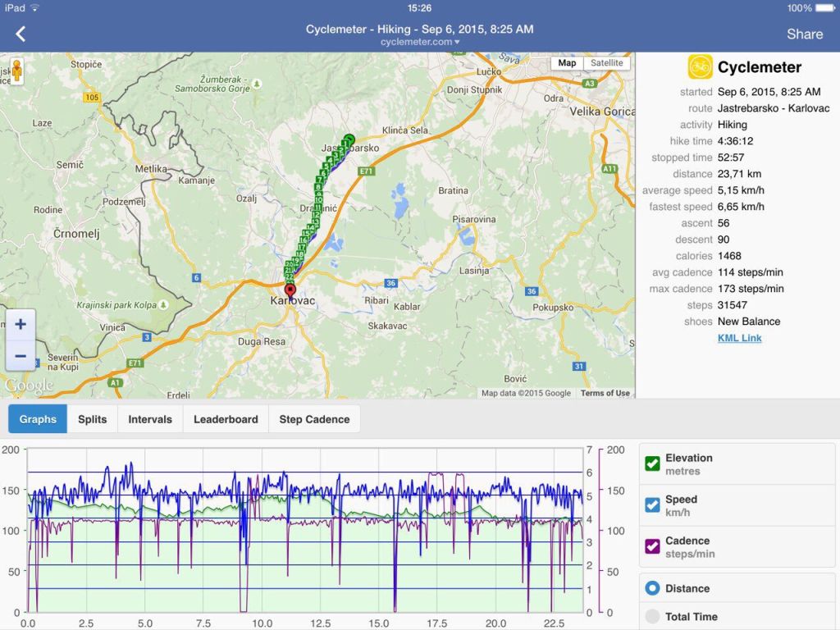
Task: Click the yellow Cyclemeter app logo
Action: pyautogui.click(x=700, y=67)
